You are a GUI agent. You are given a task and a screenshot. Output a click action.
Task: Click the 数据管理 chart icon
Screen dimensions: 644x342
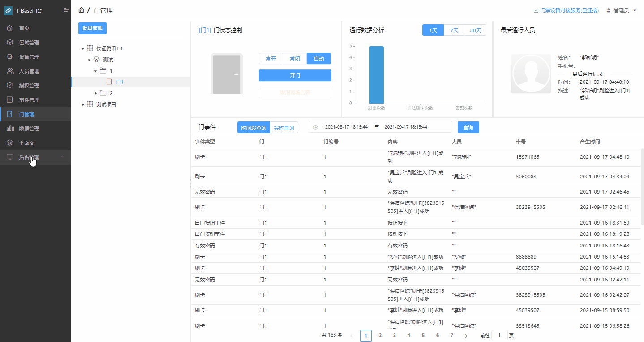pyautogui.click(x=10, y=129)
